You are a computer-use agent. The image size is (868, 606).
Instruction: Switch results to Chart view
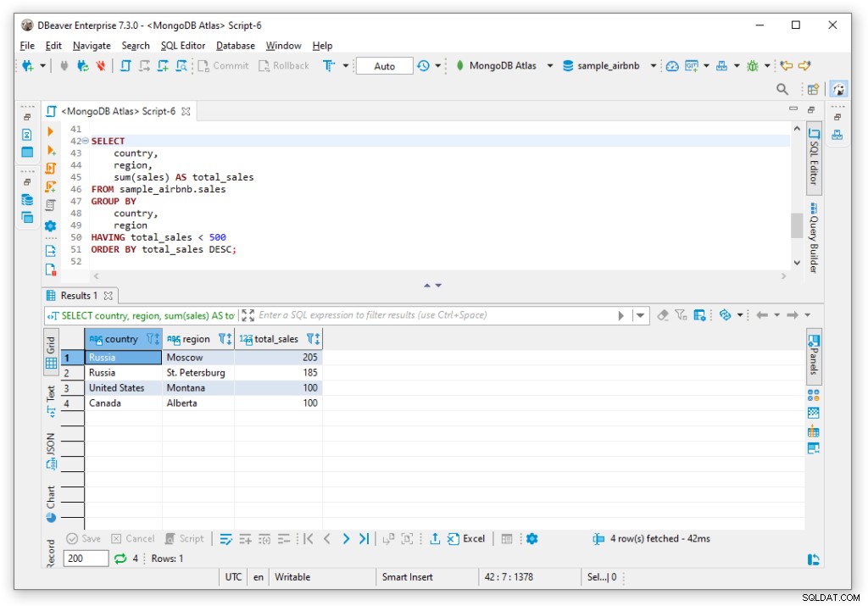51,503
